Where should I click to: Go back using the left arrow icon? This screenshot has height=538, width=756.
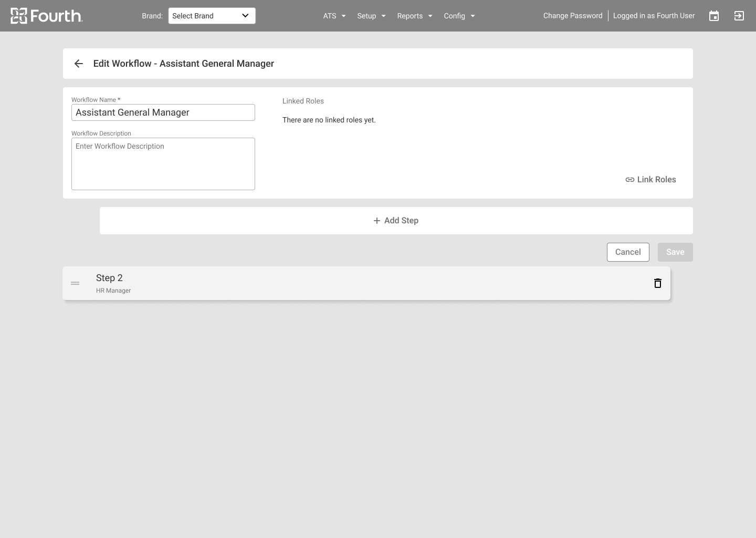pos(79,64)
